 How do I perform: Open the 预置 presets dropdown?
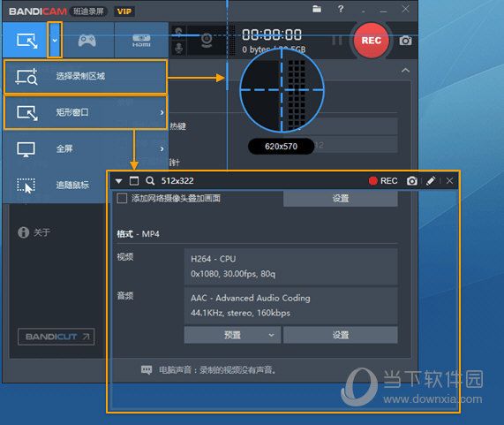[232, 335]
